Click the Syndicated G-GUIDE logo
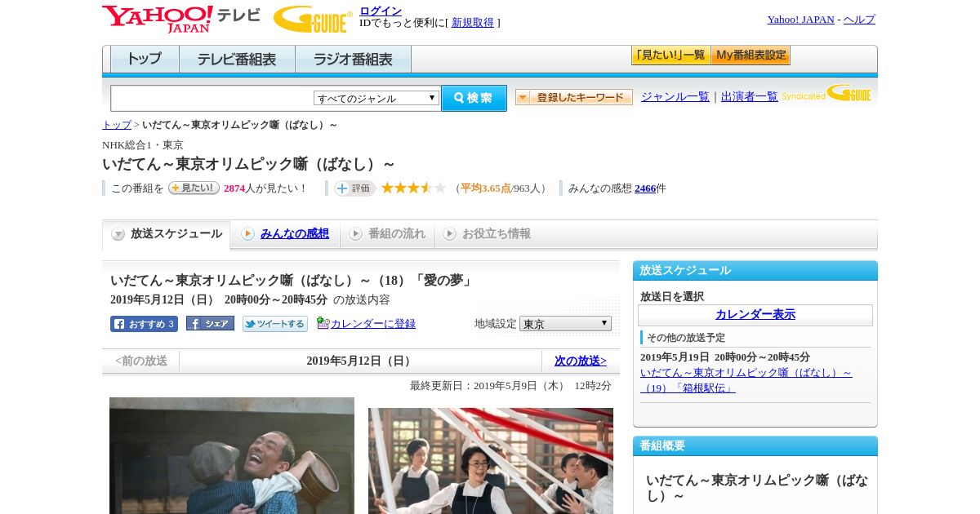The height and width of the screenshot is (514, 980). tap(826, 93)
